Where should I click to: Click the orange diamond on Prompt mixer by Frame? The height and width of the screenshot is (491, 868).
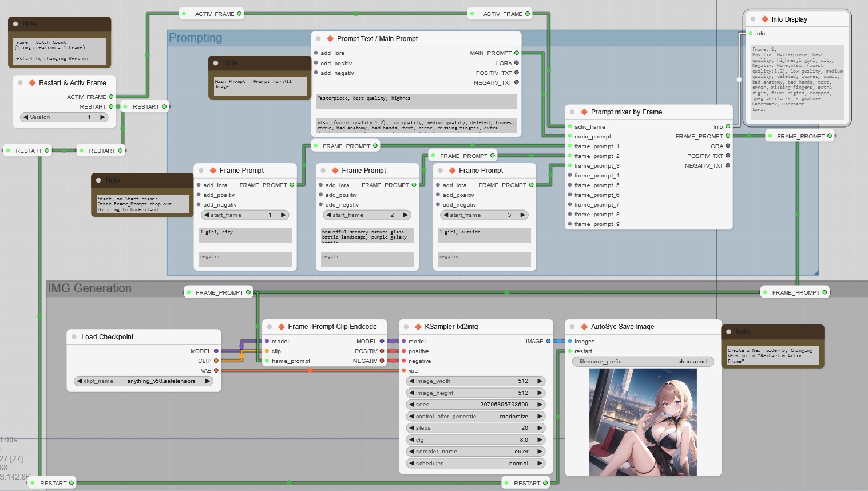click(584, 112)
